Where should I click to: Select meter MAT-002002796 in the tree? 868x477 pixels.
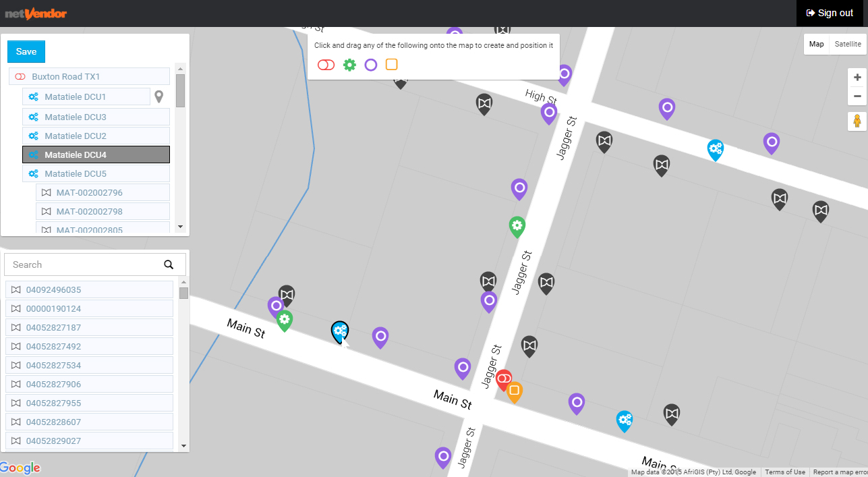[x=103, y=193]
